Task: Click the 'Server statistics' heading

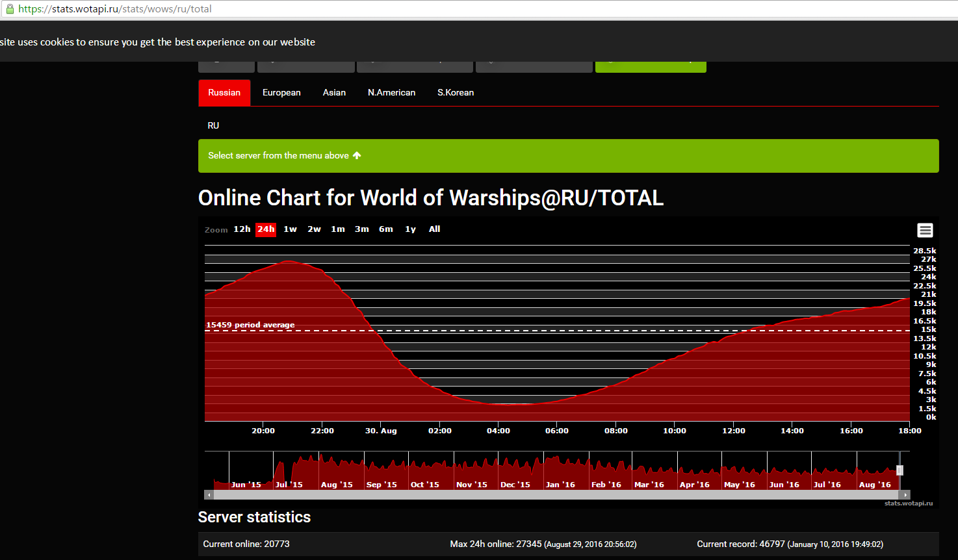Action: point(254,517)
